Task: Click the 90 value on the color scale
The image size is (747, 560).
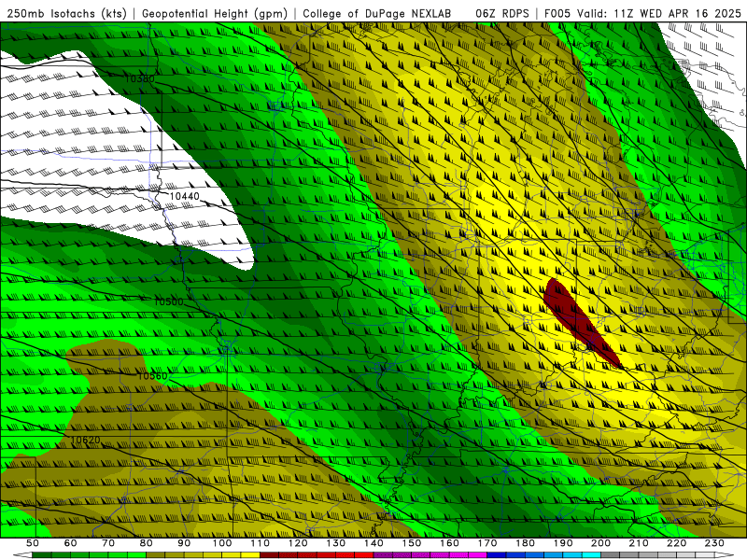Action: click(184, 543)
